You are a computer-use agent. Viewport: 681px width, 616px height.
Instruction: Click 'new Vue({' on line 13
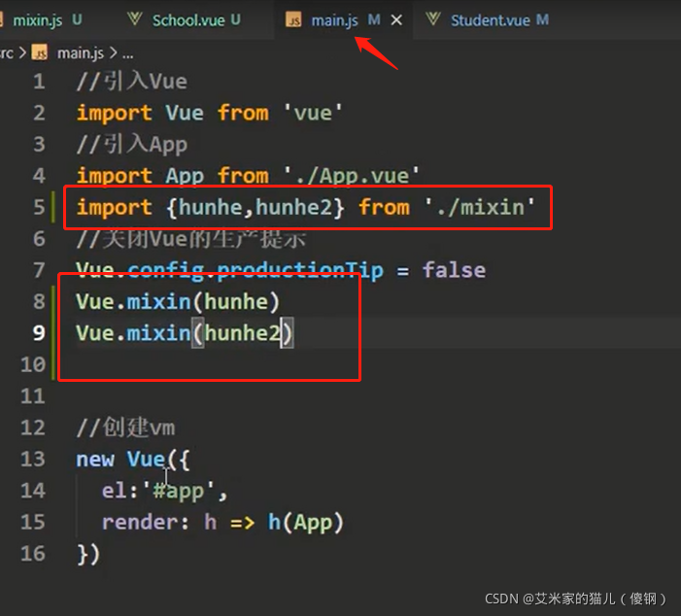click(x=133, y=460)
